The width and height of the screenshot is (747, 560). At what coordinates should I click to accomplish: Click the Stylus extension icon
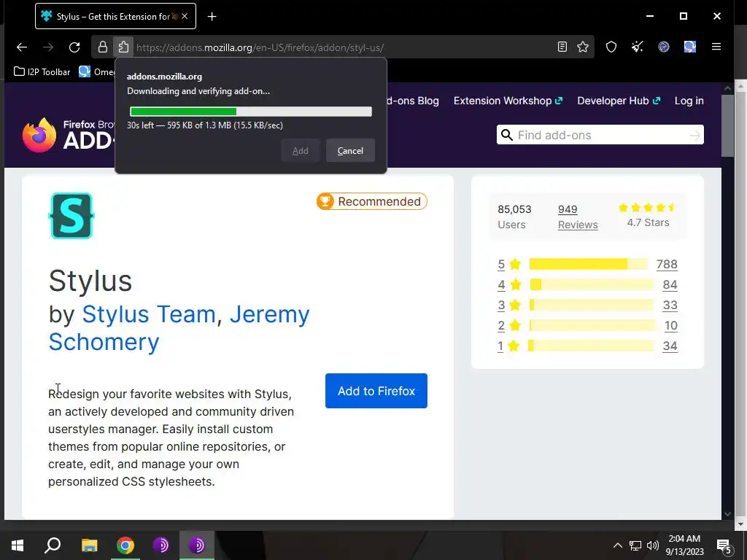click(x=71, y=216)
